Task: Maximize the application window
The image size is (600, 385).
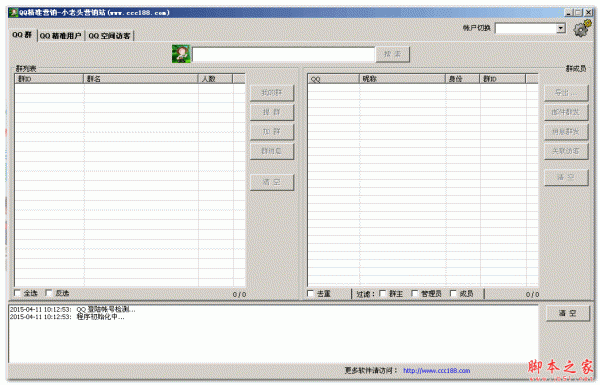Action: click(578, 13)
